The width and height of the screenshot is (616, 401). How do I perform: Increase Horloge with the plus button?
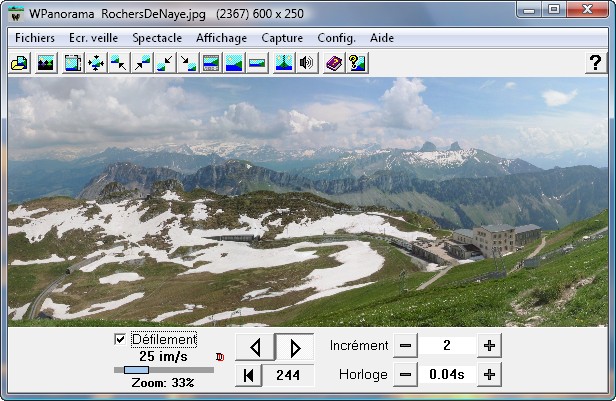coord(489,375)
